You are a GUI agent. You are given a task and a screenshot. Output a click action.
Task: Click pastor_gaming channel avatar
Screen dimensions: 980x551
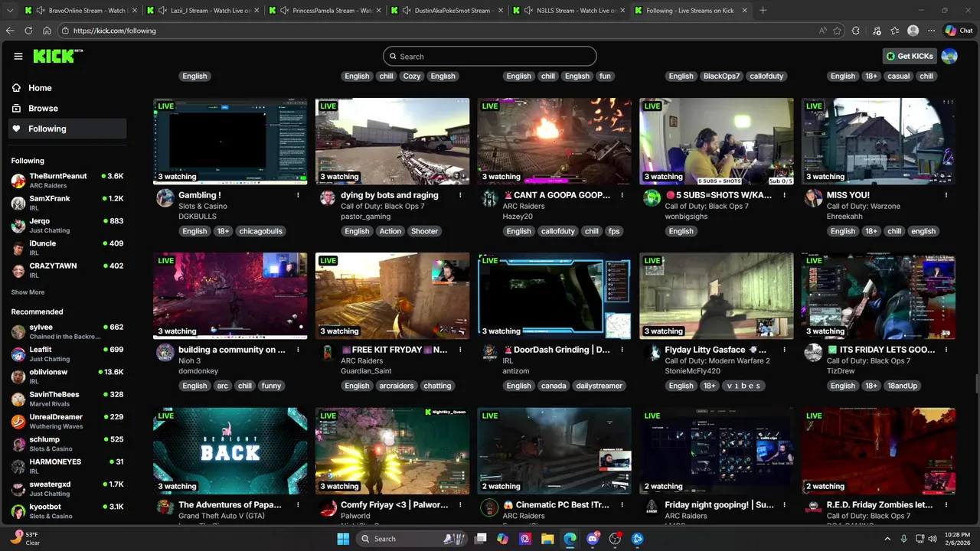[328, 198]
